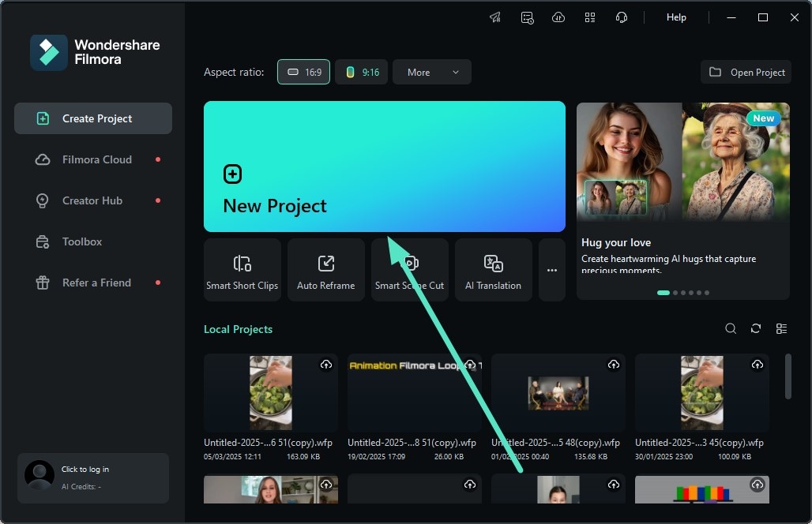The height and width of the screenshot is (524, 812).
Task: Upload the 05/03/2025 project to cloud
Action: [326, 365]
